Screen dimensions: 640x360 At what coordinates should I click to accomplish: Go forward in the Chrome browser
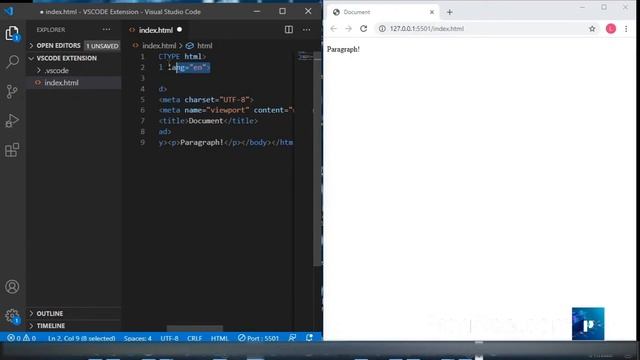[x=349, y=29]
